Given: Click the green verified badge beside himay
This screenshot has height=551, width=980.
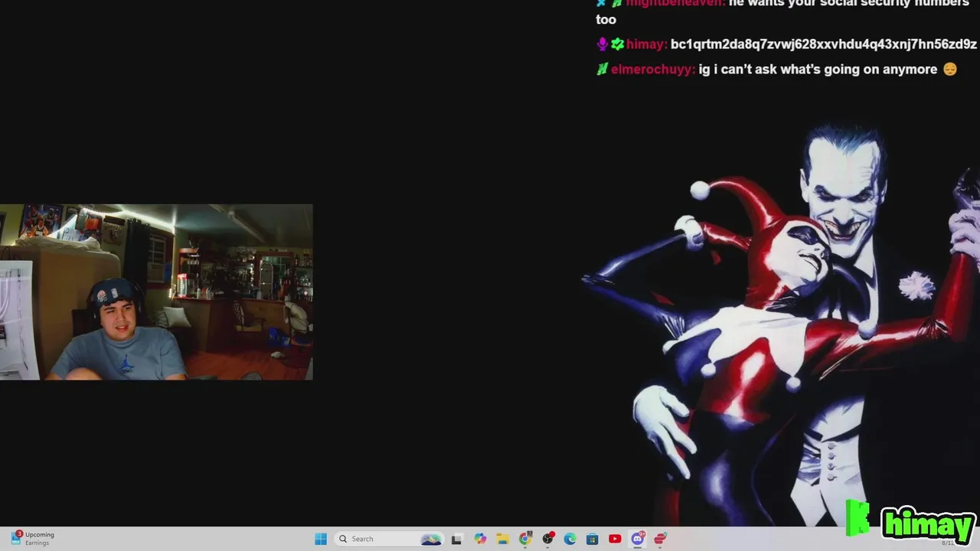Looking at the screenshot, I should pos(617,44).
